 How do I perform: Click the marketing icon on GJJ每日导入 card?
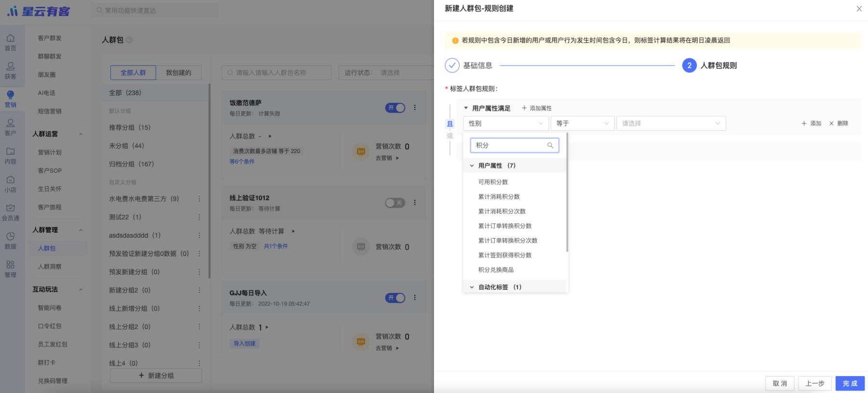point(361,342)
